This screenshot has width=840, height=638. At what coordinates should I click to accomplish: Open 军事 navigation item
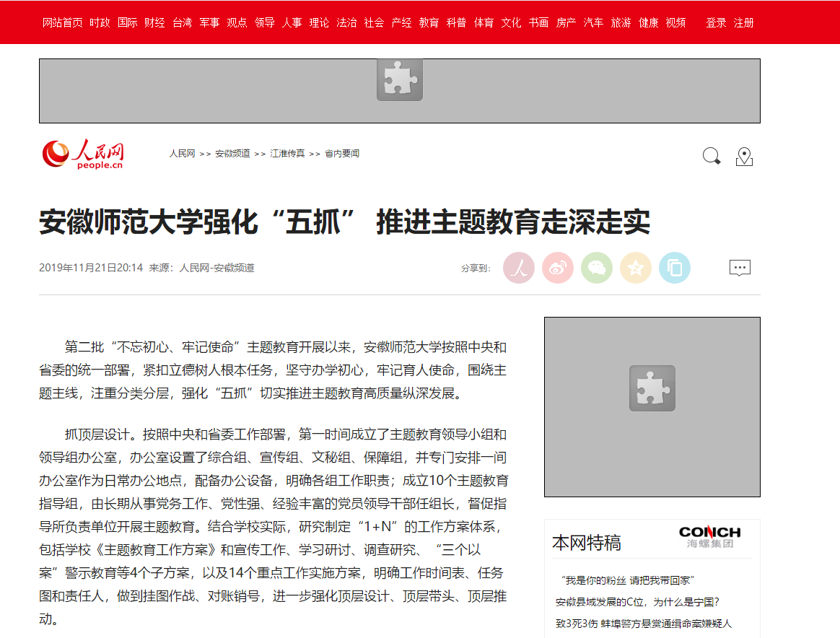209,22
